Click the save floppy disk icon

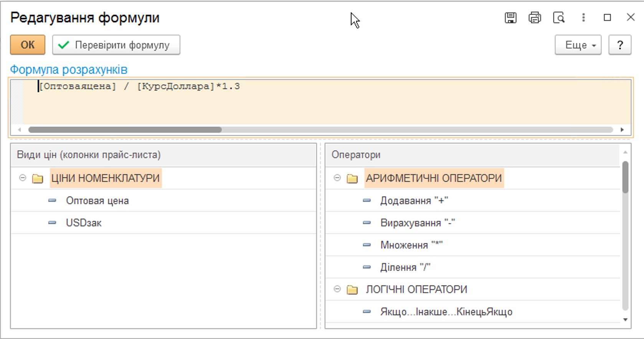510,18
